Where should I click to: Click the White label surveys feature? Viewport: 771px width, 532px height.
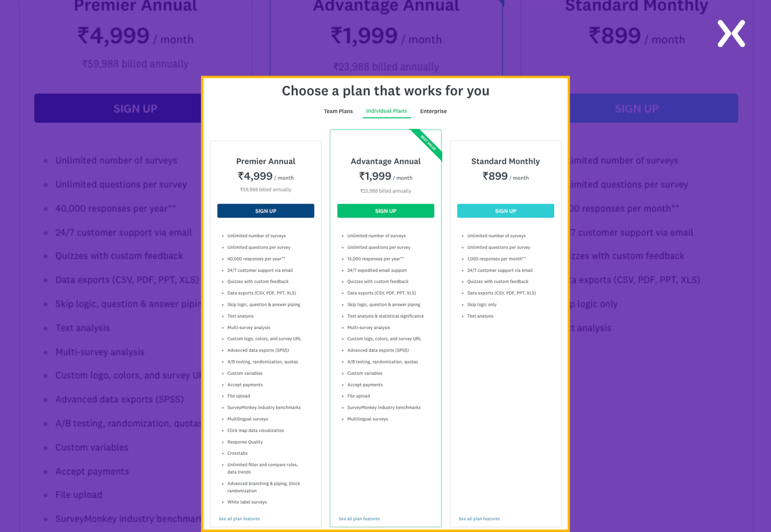pos(247,502)
